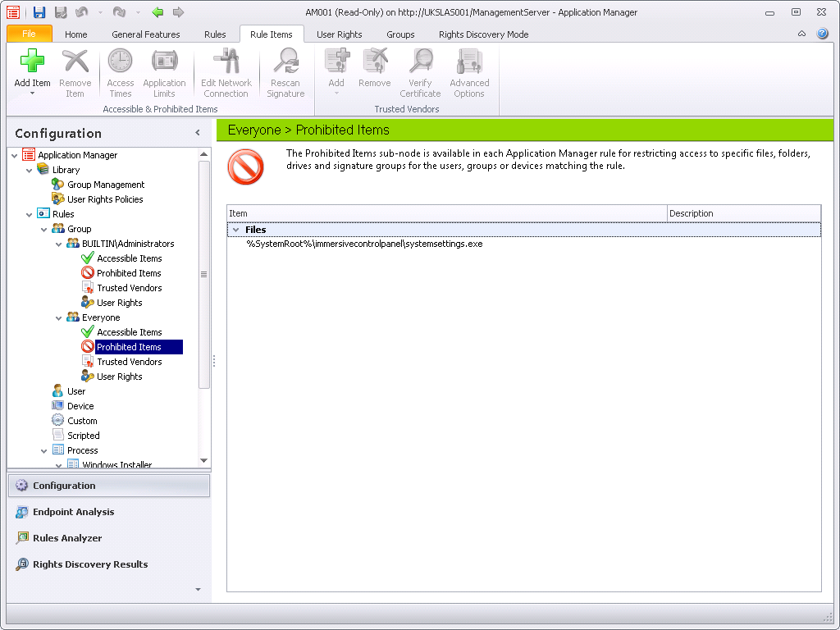Collapse the Files group in item list
The image size is (840, 630).
[x=235, y=230]
